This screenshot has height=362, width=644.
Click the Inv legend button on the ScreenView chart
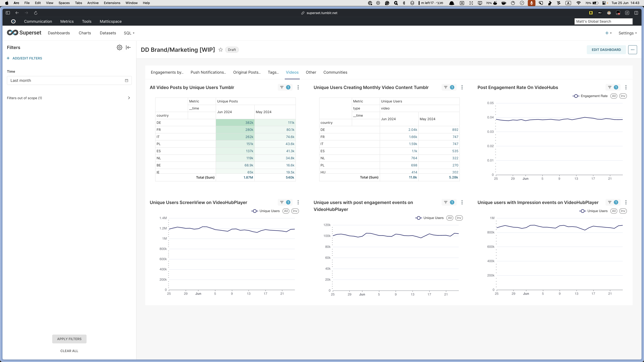(295, 211)
